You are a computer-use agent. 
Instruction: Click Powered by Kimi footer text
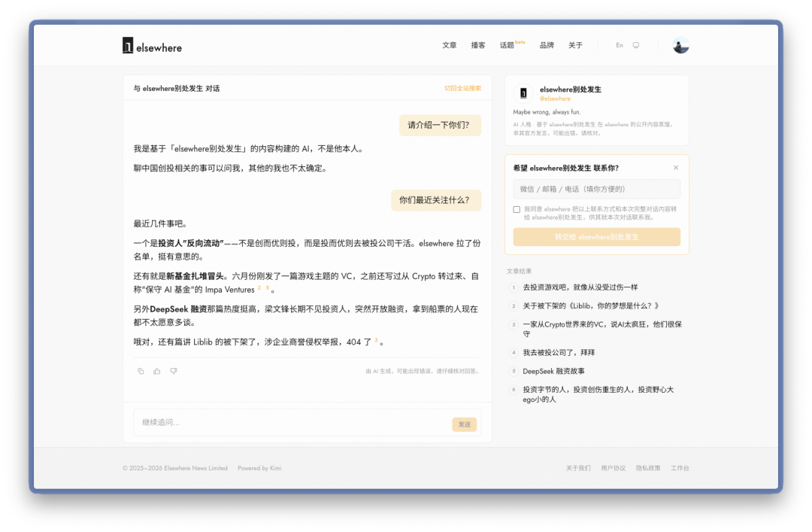click(259, 468)
